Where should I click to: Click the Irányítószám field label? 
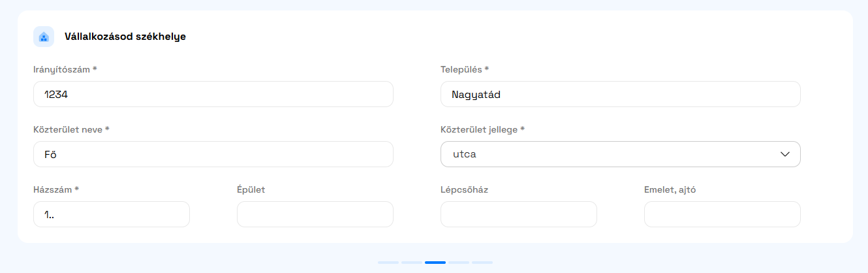tap(65, 69)
